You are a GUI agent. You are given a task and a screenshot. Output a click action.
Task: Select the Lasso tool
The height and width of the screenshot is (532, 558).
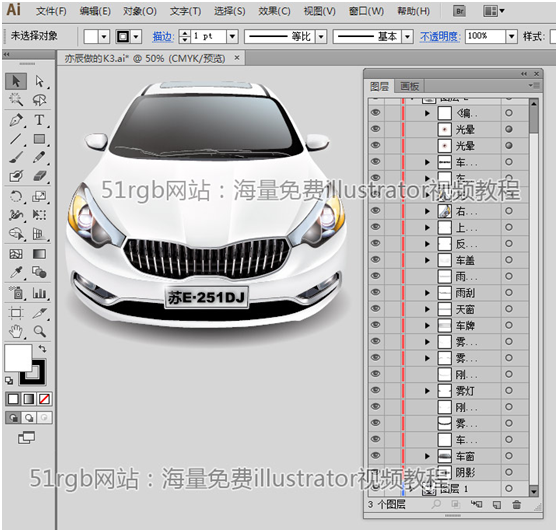coord(40,100)
